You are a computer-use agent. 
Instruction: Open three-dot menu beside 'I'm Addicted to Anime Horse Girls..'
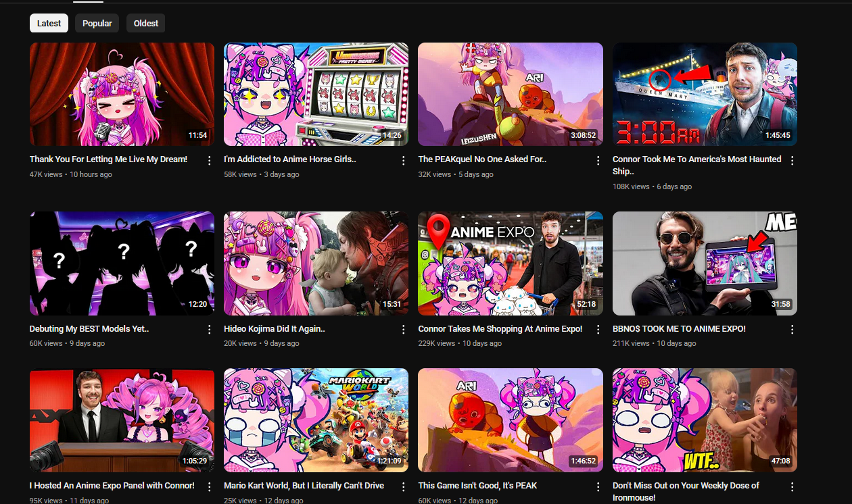(x=404, y=161)
